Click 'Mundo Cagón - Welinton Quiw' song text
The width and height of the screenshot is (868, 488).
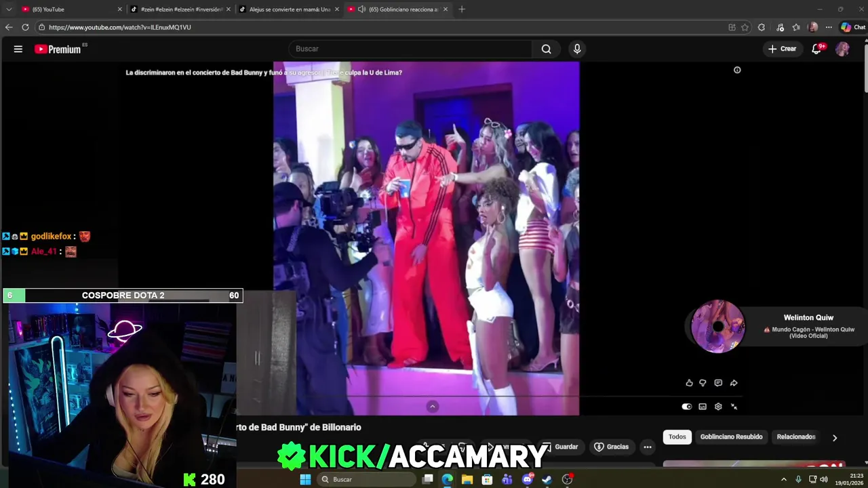click(x=808, y=333)
